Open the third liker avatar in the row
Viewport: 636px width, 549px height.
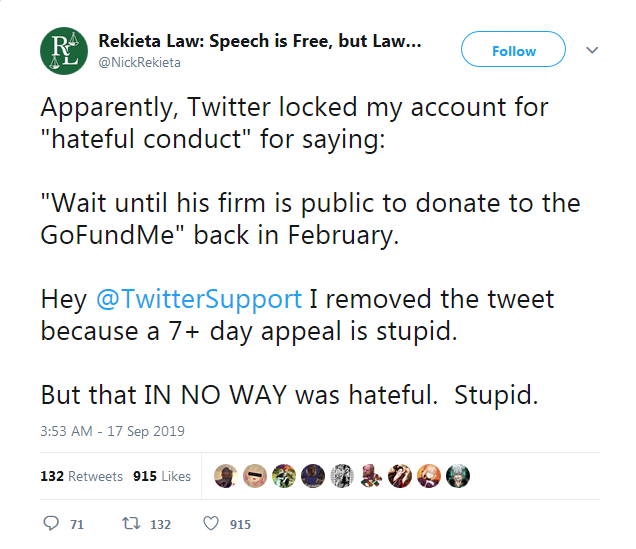click(284, 476)
